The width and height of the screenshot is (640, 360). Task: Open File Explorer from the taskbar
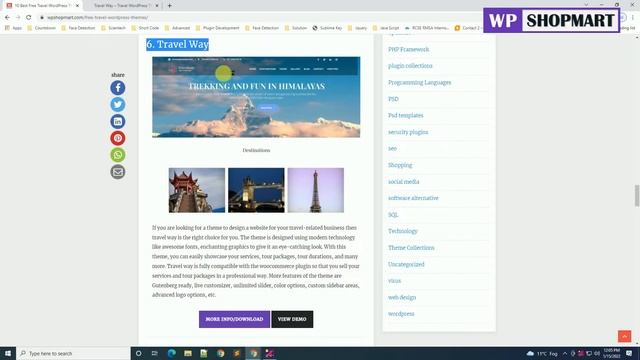tap(188, 353)
